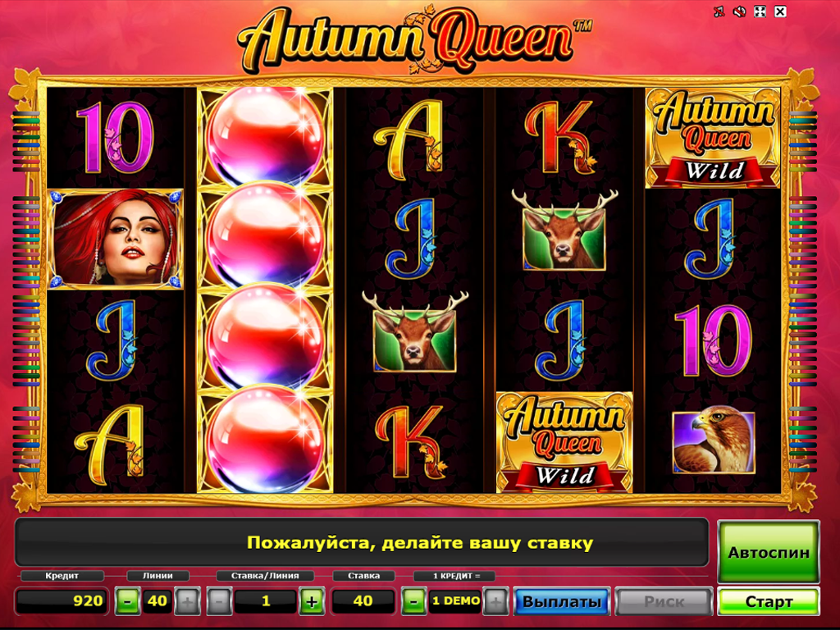The image size is (840, 630).
Task: Increase Линии with the plus button
Action: (188, 601)
